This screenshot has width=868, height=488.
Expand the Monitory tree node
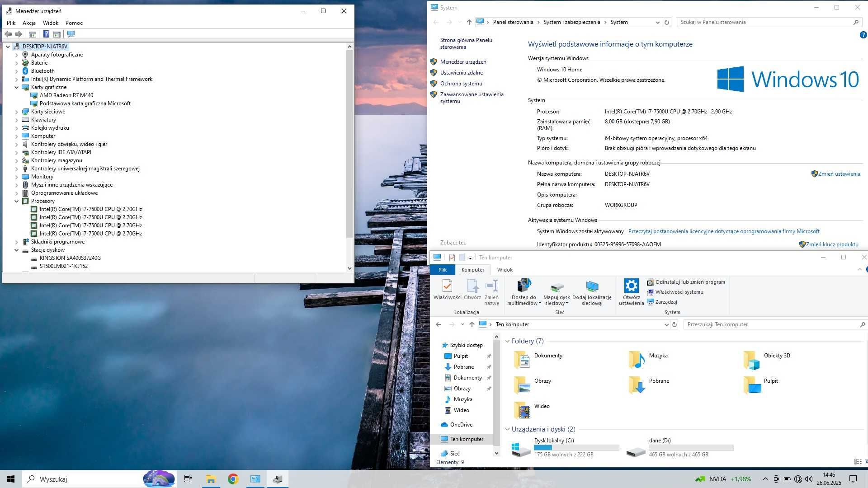point(17,177)
